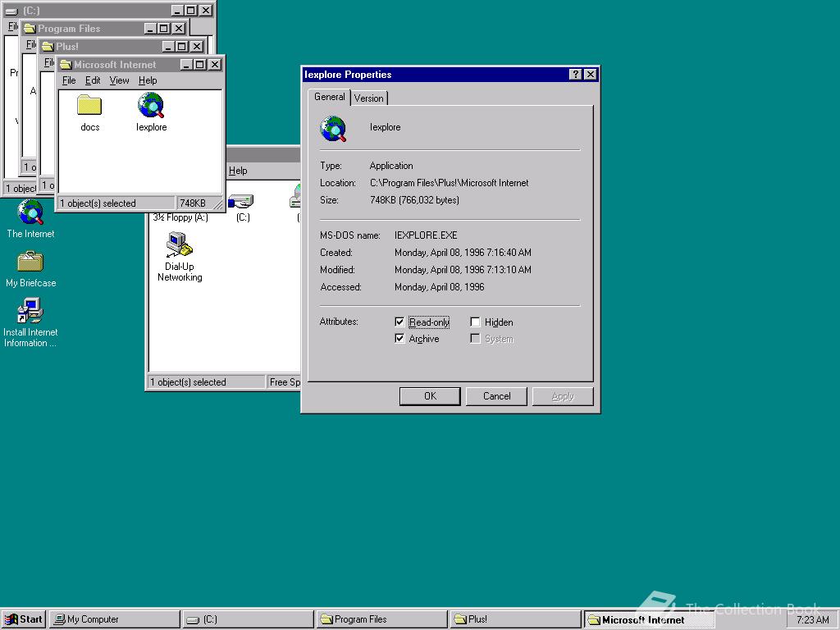
Task: Open Help menu in Microsoft Internet window
Action: [x=148, y=80]
